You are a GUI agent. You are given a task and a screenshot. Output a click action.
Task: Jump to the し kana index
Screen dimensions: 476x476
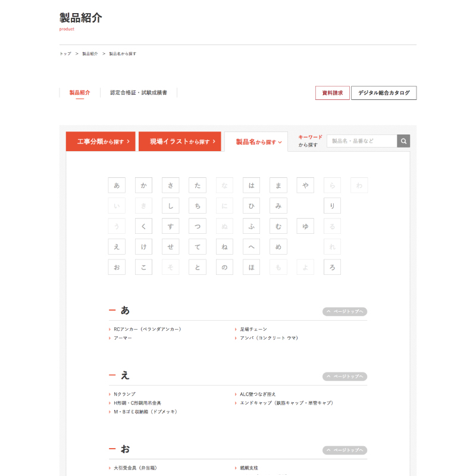click(171, 206)
